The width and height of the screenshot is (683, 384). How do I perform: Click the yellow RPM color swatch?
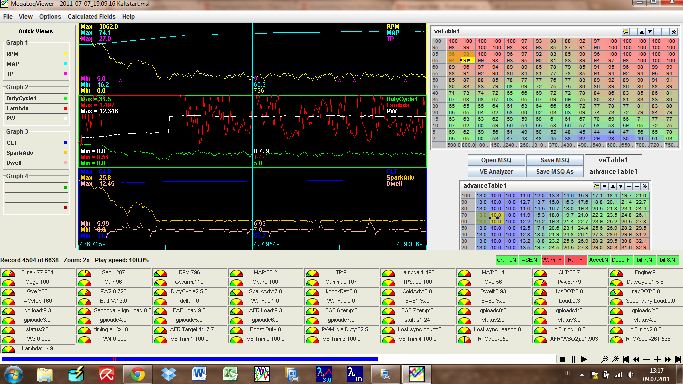click(65, 54)
